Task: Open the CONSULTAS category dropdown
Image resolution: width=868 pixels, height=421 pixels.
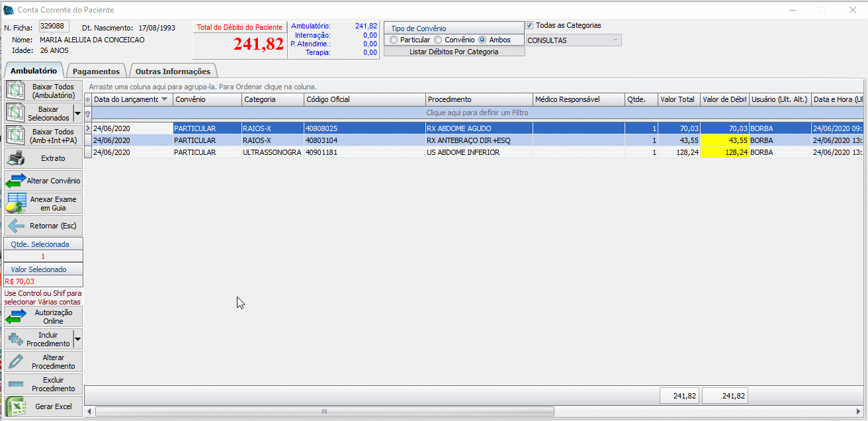Action: point(616,40)
